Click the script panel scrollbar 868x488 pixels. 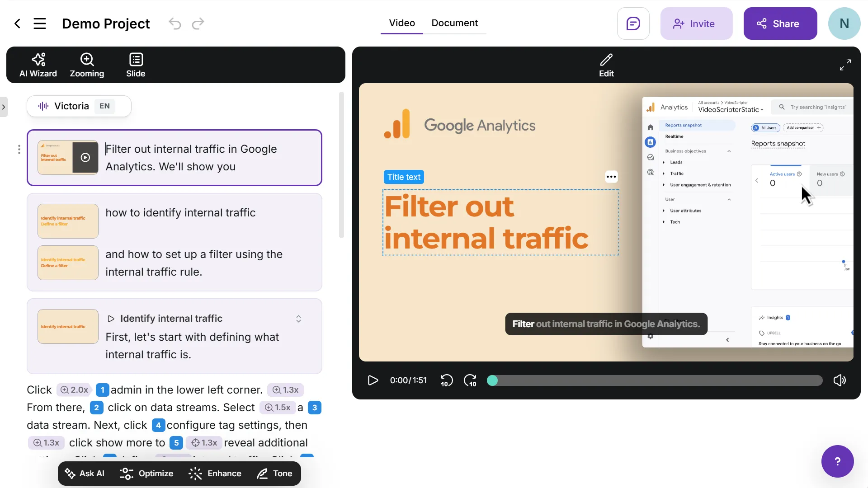click(x=341, y=165)
